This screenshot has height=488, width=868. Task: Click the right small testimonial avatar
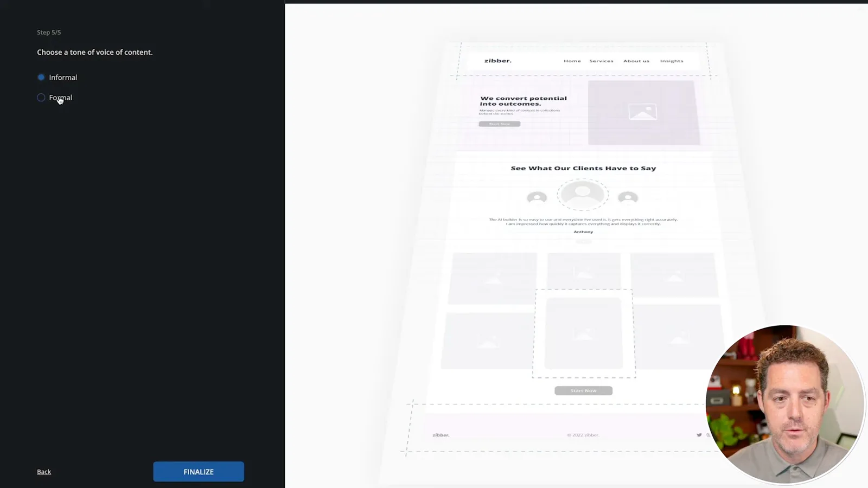(628, 198)
